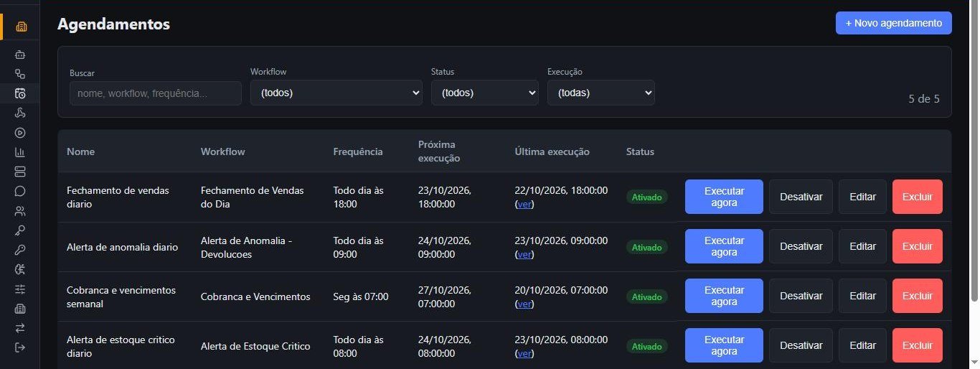Viewport: 980px width, 369px height.
Task: Click the Agendamentos page heading
Action: (x=113, y=24)
